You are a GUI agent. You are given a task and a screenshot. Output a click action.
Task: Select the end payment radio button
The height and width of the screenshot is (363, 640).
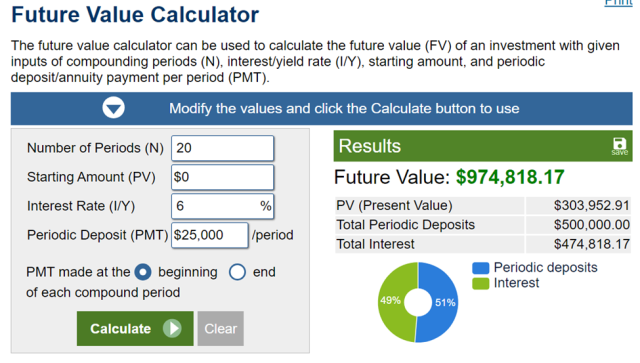click(x=237, y=272)
